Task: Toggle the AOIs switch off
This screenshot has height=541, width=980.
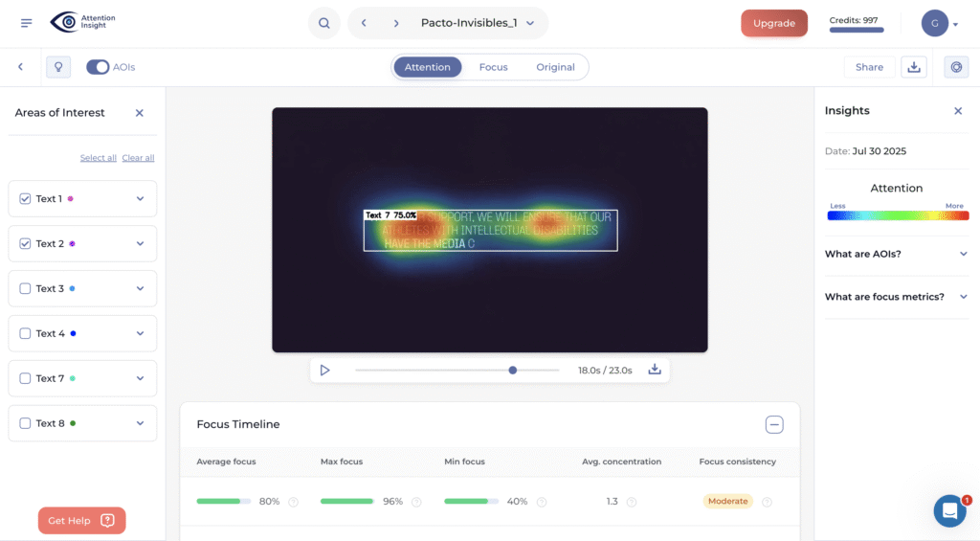Action: click(98, 67)
